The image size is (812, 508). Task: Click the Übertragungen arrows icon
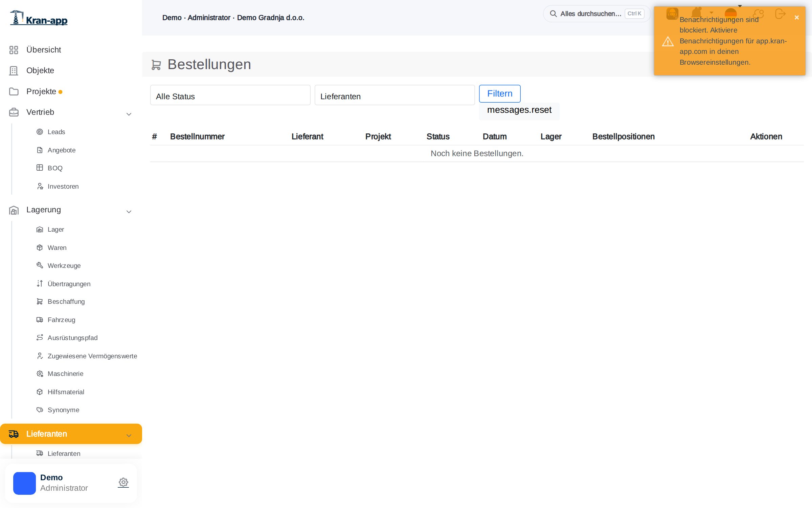click(x=40, y=283)
